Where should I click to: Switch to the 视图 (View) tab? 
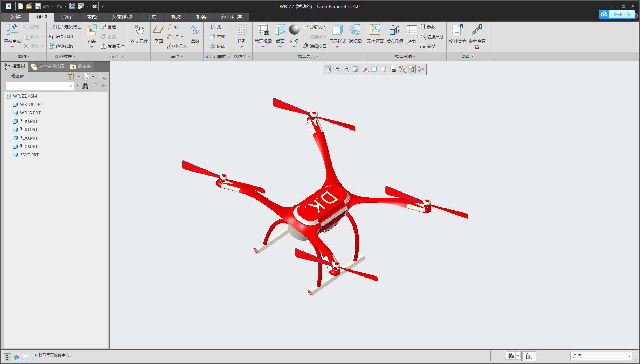pyautogui.click(x=177, y=17)
